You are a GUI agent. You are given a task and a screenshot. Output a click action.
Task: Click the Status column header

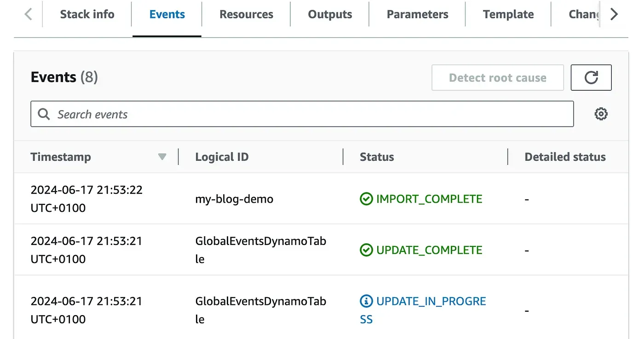pos(377,157)
